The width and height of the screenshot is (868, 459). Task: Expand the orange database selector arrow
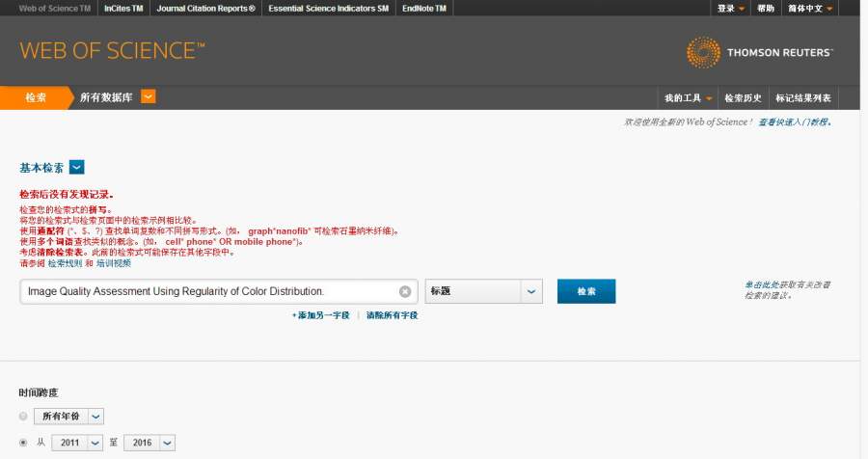(148, 96)
